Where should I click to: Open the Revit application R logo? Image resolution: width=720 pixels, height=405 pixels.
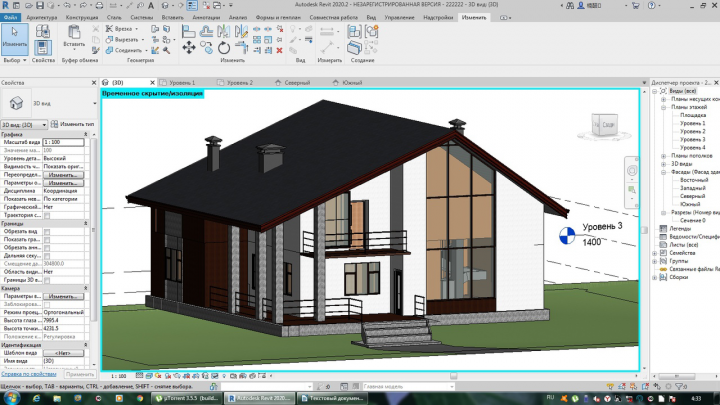coord(6,6)
